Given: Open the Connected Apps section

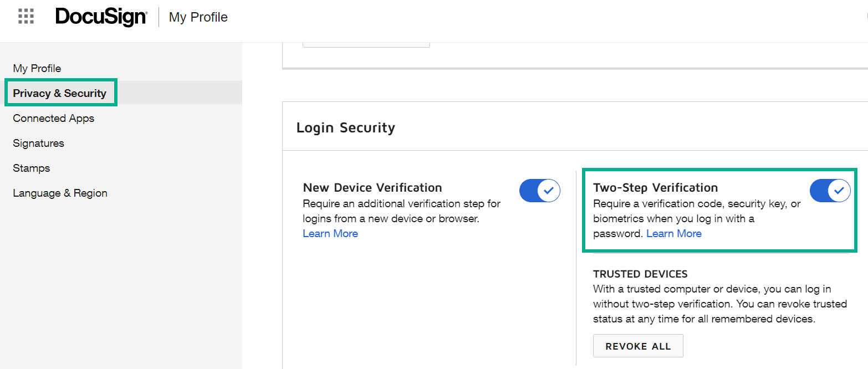Looking at the screenshot, I should (x=53, y=118).
